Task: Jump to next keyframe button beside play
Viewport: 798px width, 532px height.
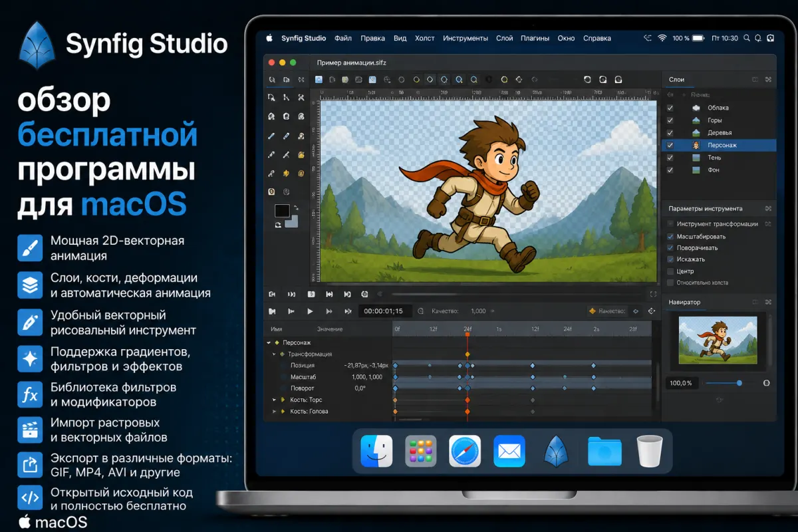Action: coord(329,311)
